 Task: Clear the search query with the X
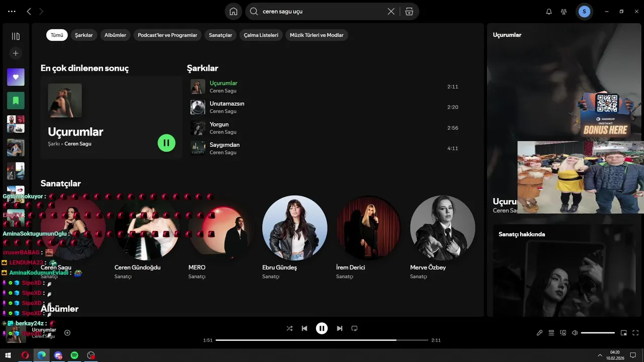click(391, 12)
